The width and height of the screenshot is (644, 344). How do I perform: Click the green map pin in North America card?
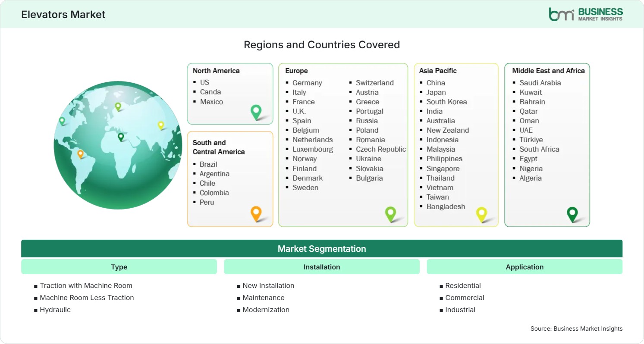point(256,112)
